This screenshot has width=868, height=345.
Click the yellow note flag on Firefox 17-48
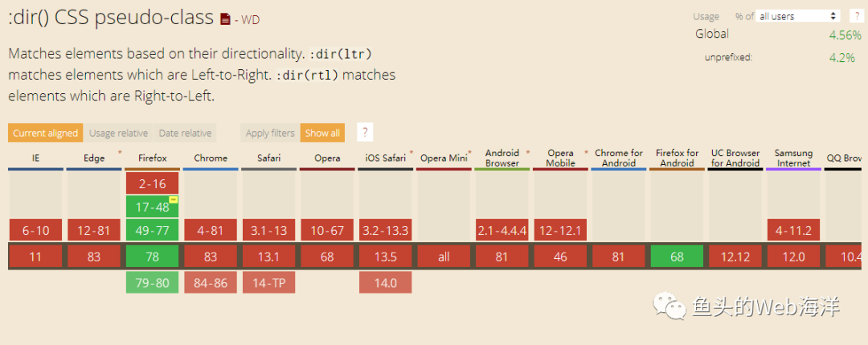click(174, 199)
